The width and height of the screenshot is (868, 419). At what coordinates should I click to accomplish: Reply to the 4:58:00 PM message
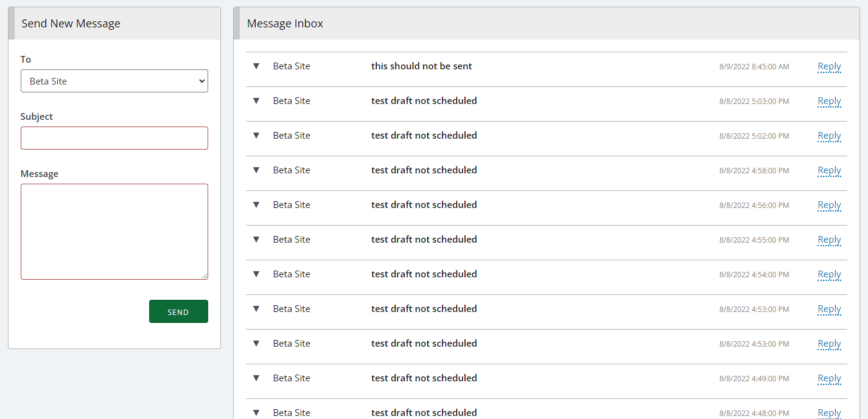(829, 170)
